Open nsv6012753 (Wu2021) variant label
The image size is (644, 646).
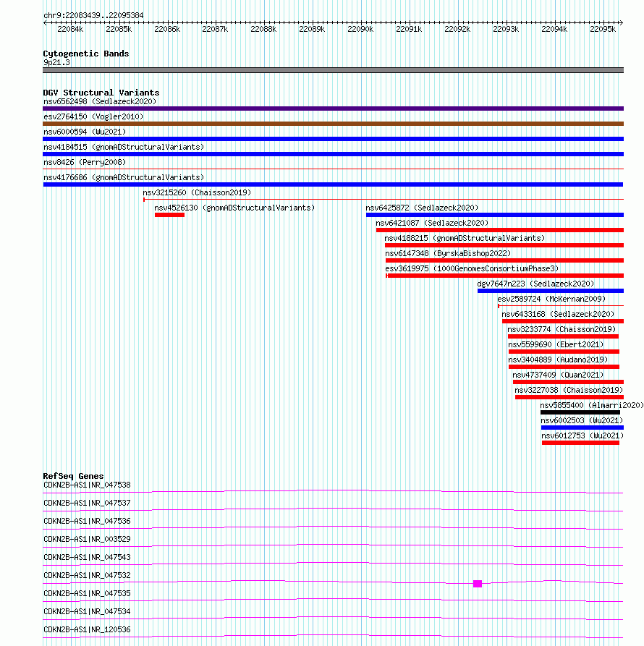(582, 436)
